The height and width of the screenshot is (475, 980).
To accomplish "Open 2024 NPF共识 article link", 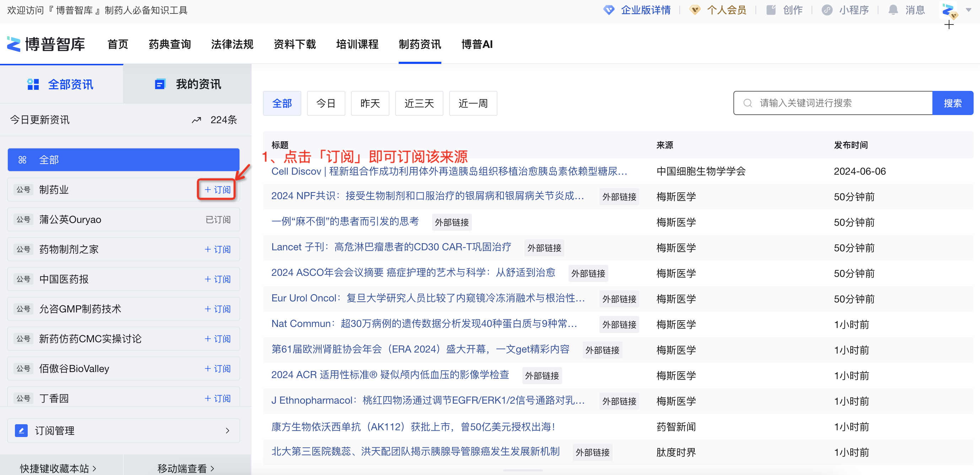I will click(427, 196).
